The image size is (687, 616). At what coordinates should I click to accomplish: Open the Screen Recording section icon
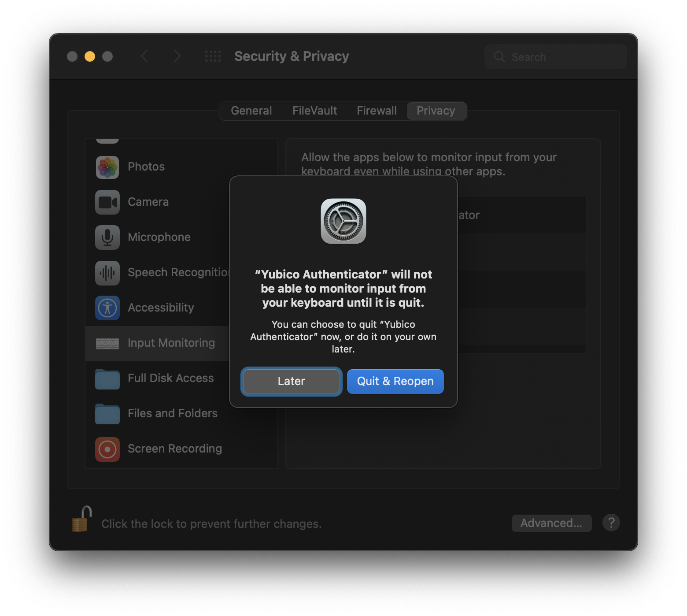pyautogui.click(x=107, y=449)
